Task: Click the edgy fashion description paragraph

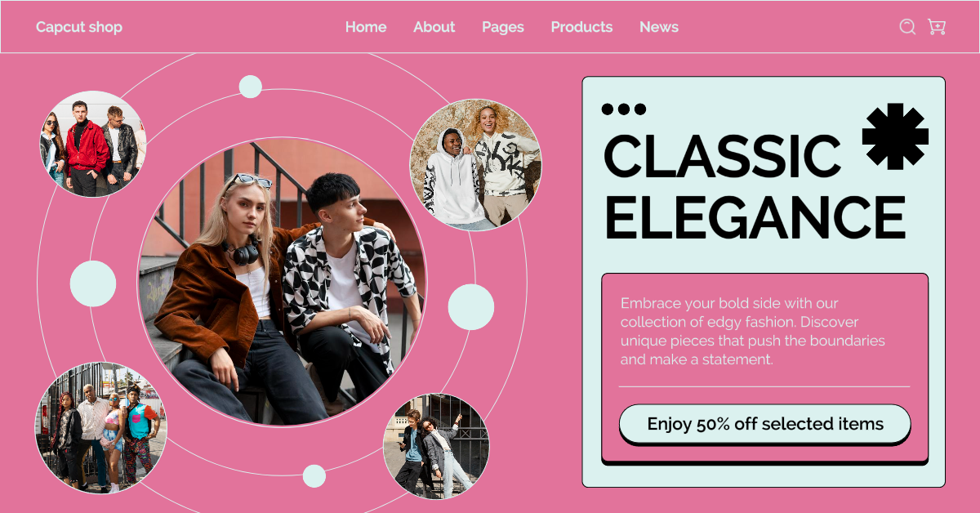Action: pyautogui.click(x=753, y=331)
